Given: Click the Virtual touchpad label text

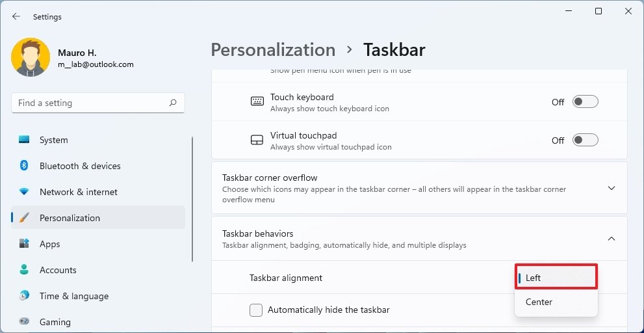Looking at the screenshot, I should 303,135.
